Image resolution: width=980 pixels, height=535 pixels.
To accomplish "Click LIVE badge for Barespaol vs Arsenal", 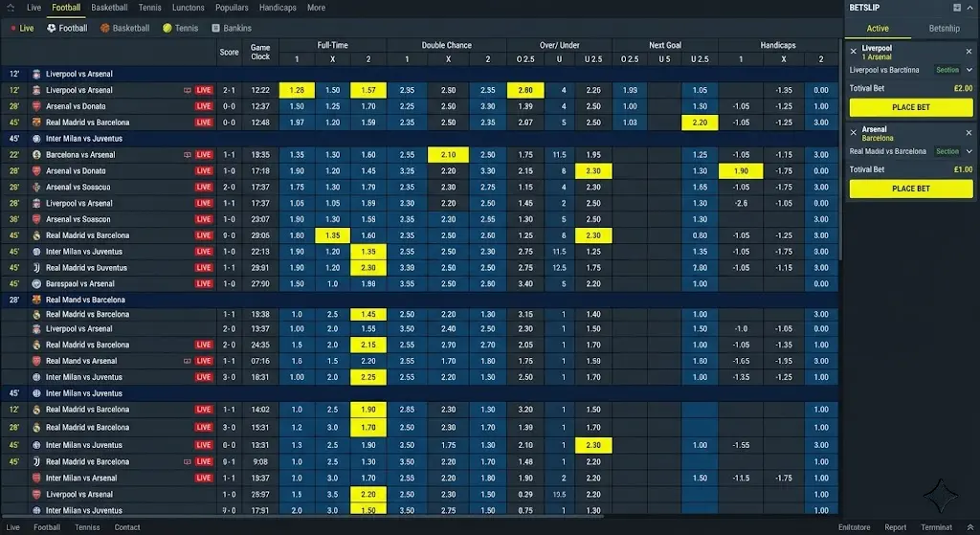I will (204, 283).
